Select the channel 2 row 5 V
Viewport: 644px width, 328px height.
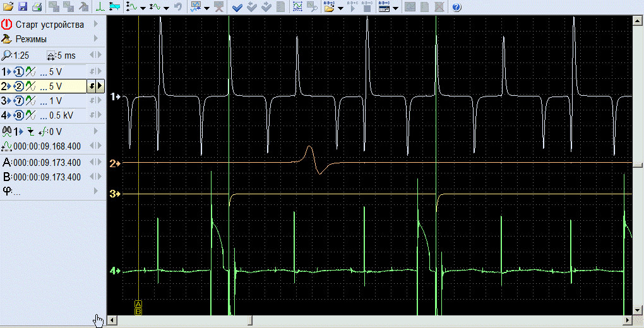[44, 86]
